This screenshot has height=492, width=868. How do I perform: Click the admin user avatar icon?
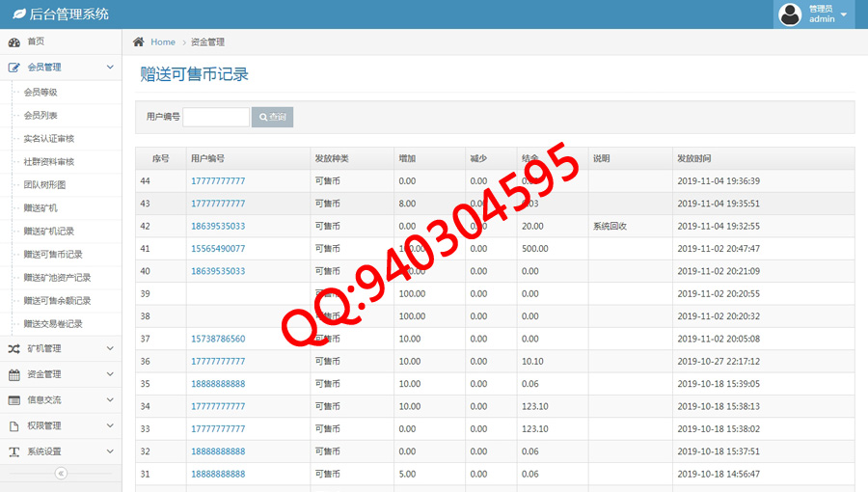(x=790, y=14)
